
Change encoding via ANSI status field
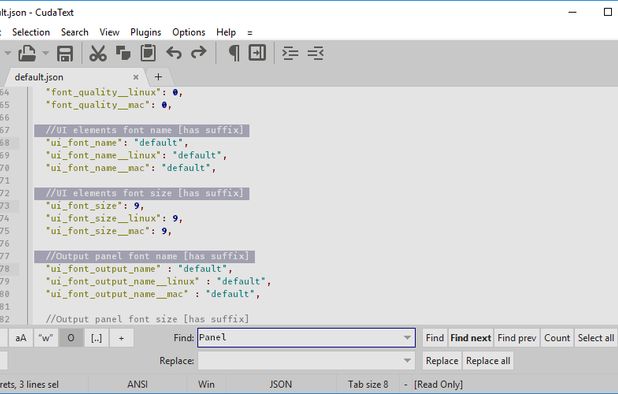137,384
